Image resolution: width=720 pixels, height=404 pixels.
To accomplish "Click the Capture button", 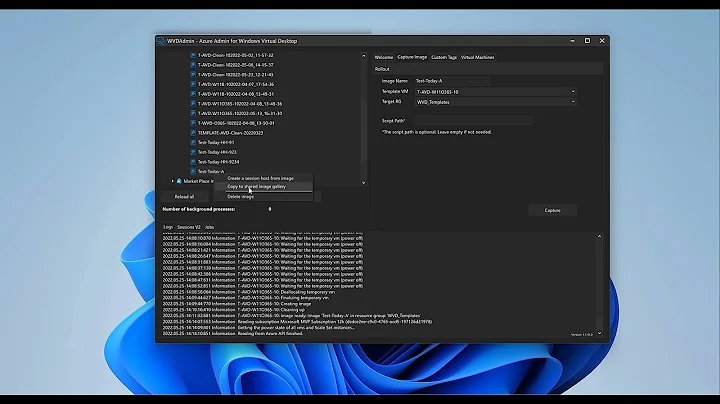I will click(552, 210).
